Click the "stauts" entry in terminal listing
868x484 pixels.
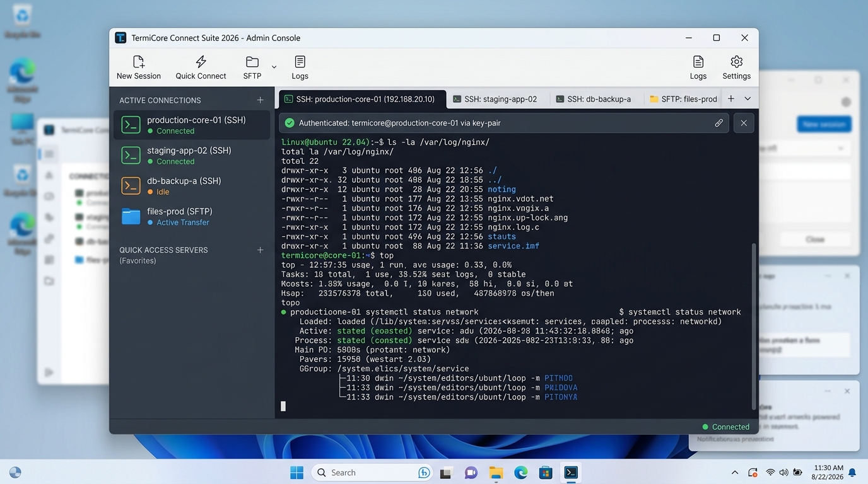point(502,236)
